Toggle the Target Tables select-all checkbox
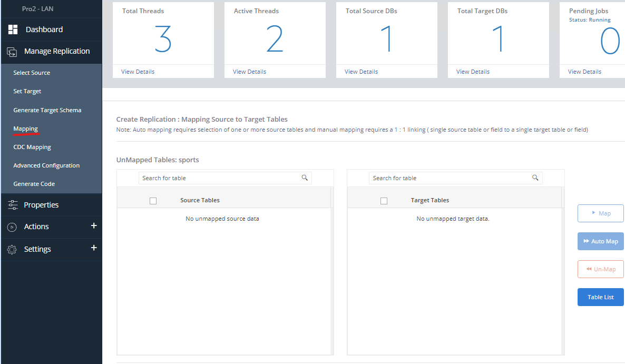Viewport: 625px width, 364px height. [x=384, y=201]
